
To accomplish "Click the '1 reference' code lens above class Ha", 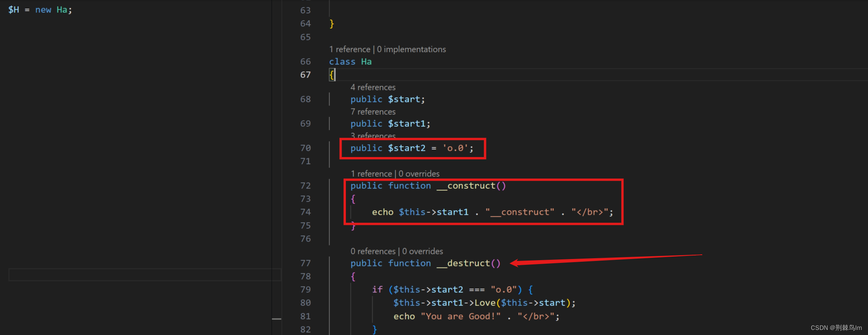I will 350,49.
